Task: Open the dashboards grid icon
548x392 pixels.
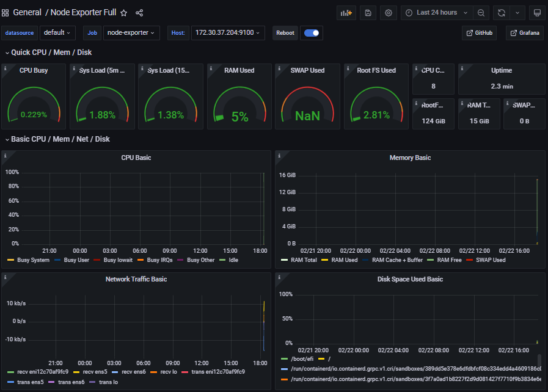Action: [x=5, y=13]
